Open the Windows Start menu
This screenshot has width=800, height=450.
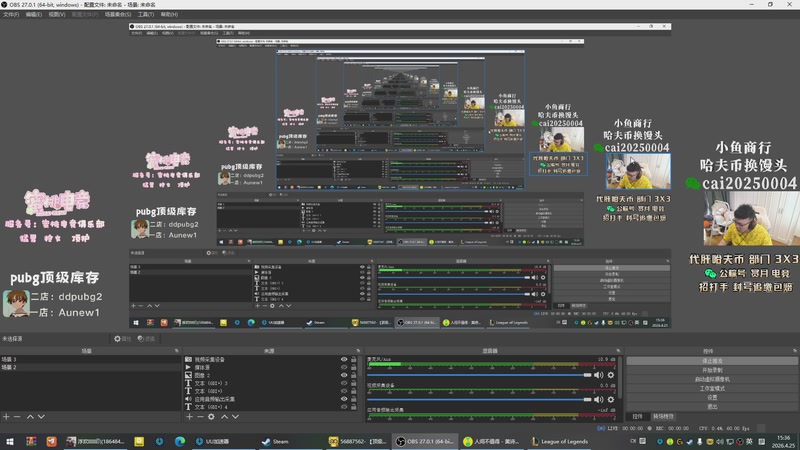(x=10, y=441)
